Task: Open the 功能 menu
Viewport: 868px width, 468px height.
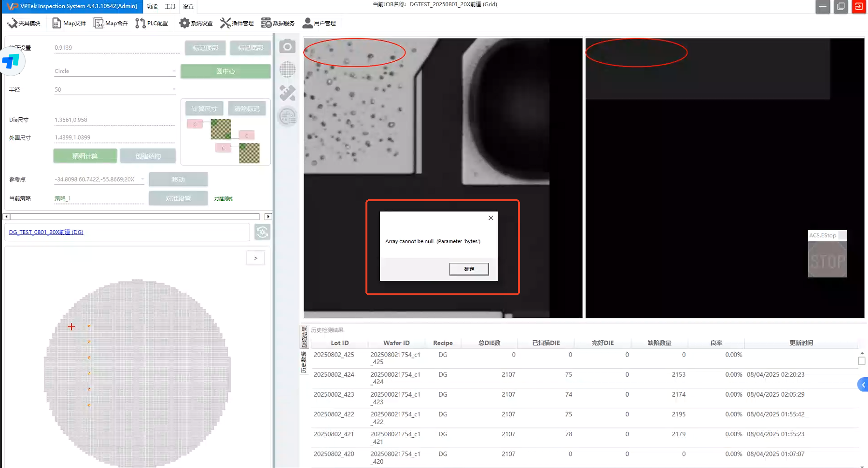Action: [152, 6]
